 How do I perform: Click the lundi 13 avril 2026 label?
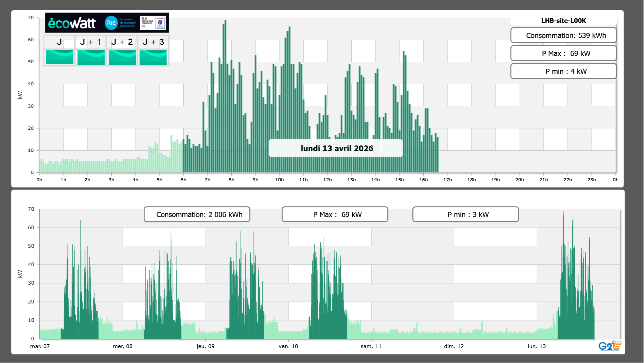tap(336, 148)
